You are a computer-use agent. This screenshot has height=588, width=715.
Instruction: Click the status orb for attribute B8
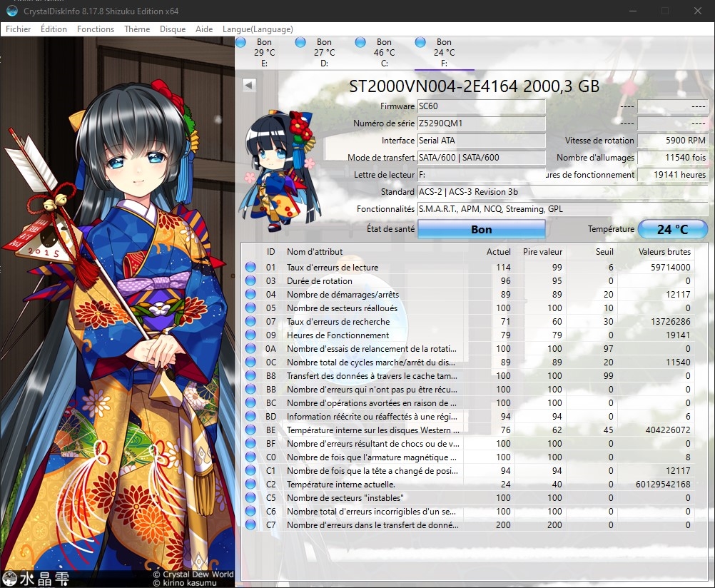(x=250, y=376)
